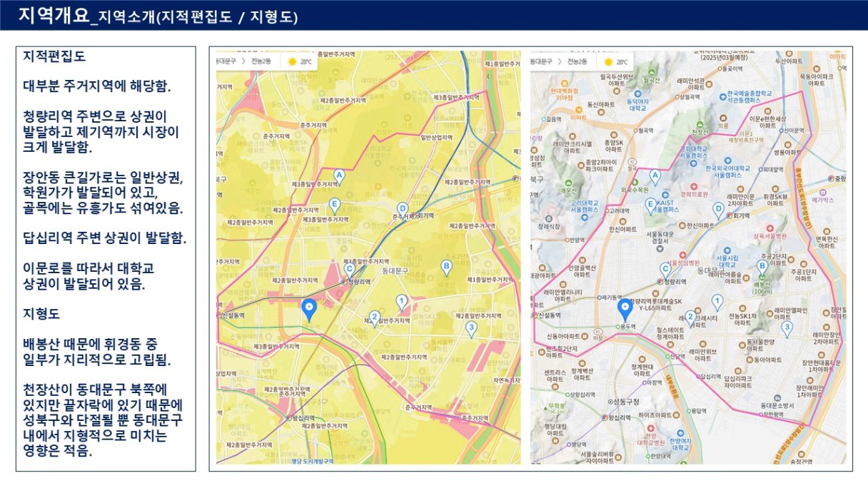Screen dimensions: 868x488
Task: Click marker C on the terrain map
Action: tap(665, 270)
